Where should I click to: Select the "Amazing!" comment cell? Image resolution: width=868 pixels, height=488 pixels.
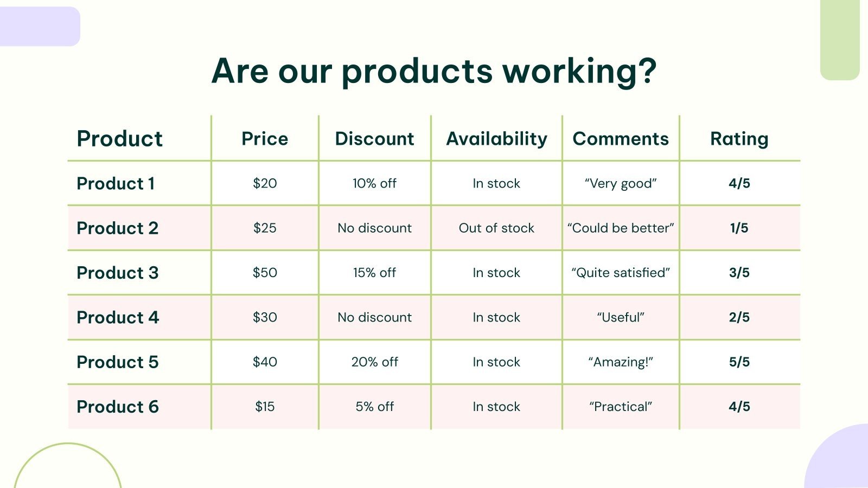621,362
